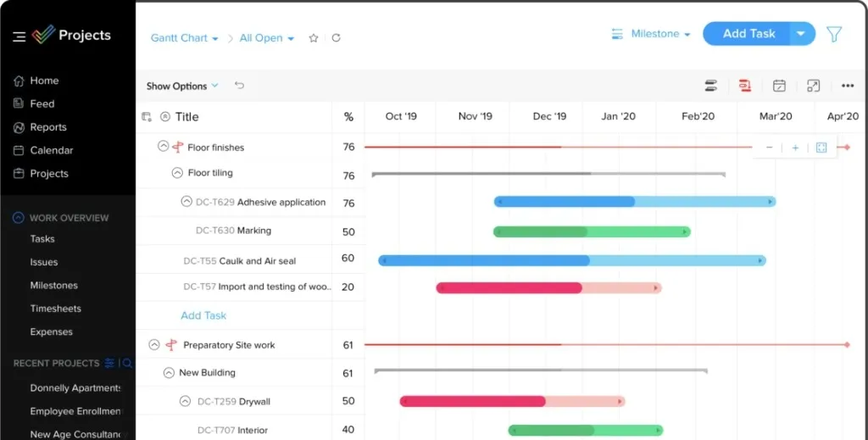Select the Adhesive application blue Gantt bar

click(635, 202)
